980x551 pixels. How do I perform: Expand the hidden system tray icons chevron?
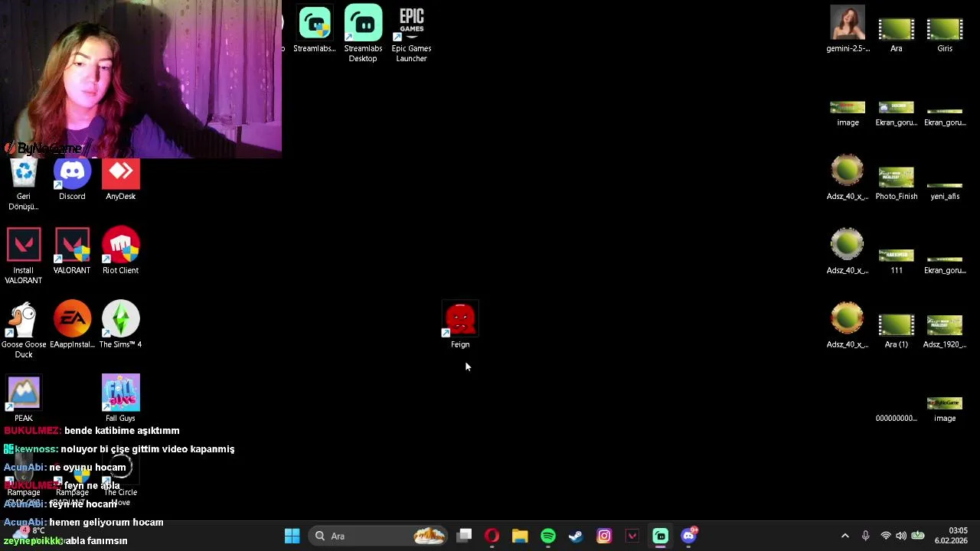pos(844,536)
